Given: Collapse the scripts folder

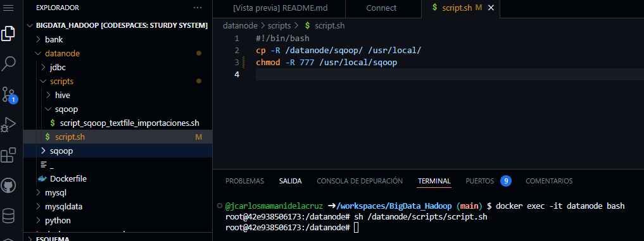Looking at the screenshot, I should (x=44, y=82).
